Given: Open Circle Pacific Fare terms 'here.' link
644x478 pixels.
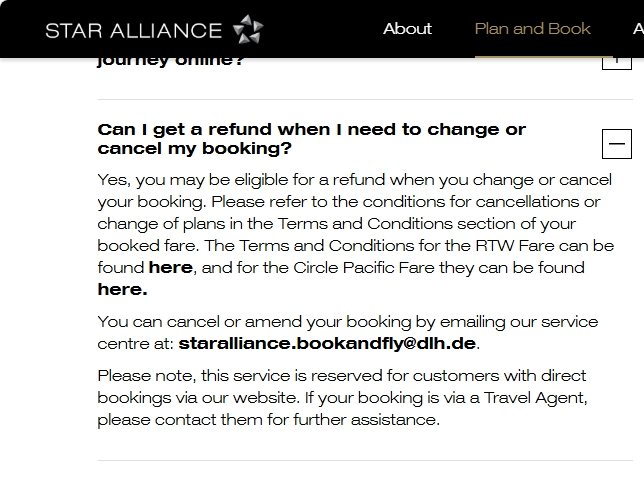Looking at the screenshot, I should coord(122,290).
